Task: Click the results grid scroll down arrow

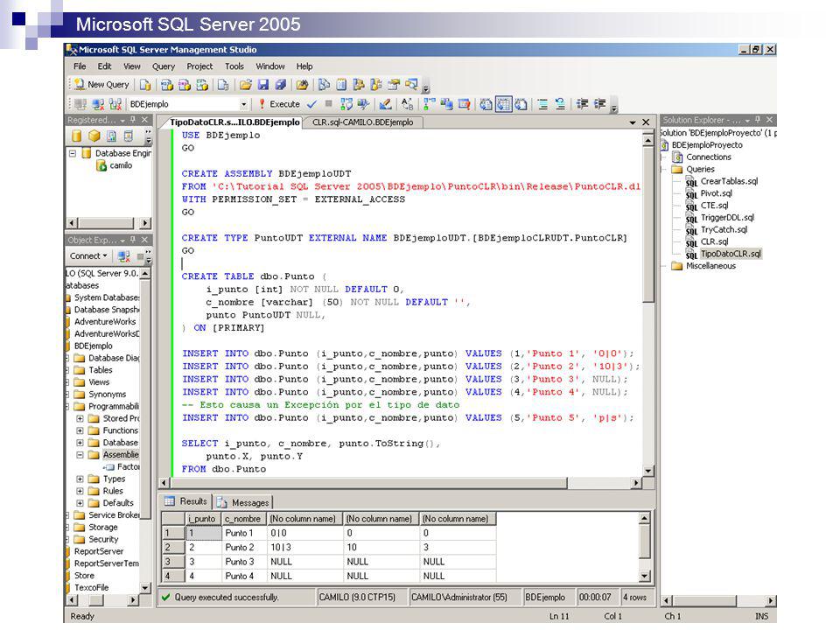Action: tap(645, 577)
